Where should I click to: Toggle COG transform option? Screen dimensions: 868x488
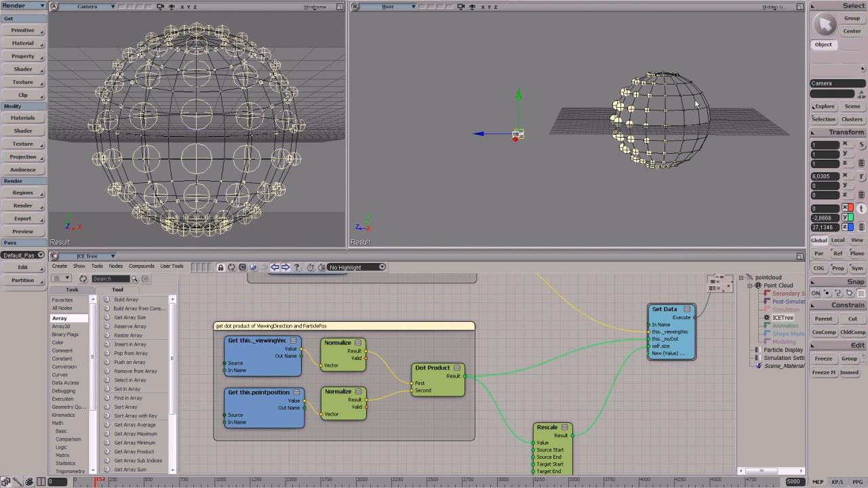coord(819,268)
